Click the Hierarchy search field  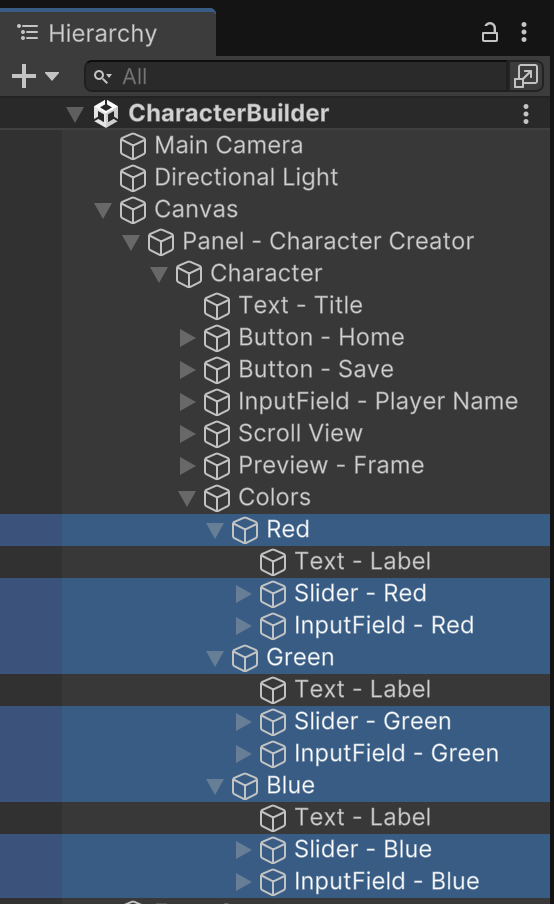(x=296, y=76)
